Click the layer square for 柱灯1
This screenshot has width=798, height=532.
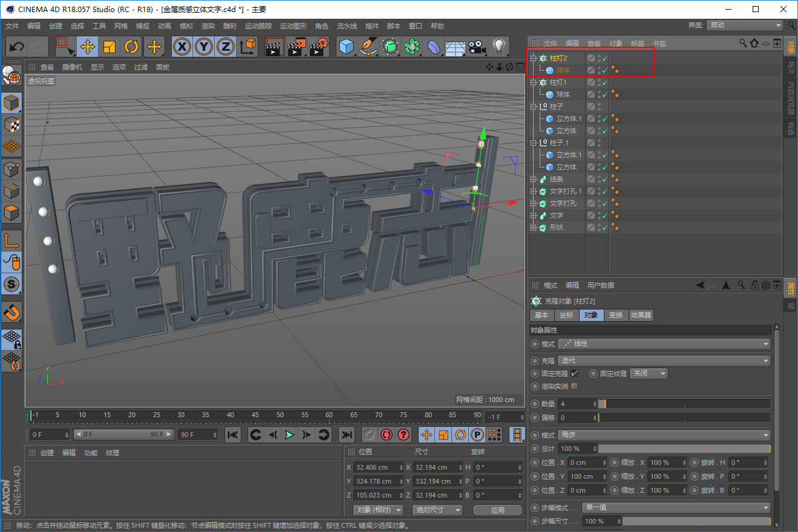tap(591, 83)
